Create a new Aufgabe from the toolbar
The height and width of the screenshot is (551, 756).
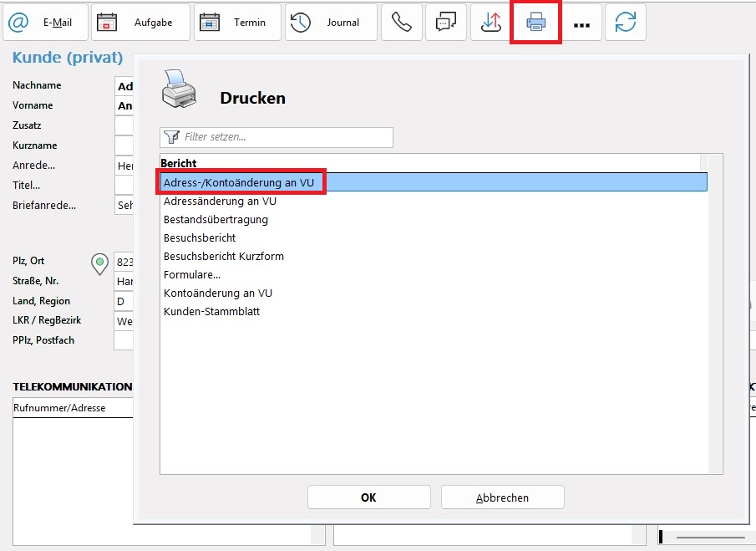[x=140, y=23]
